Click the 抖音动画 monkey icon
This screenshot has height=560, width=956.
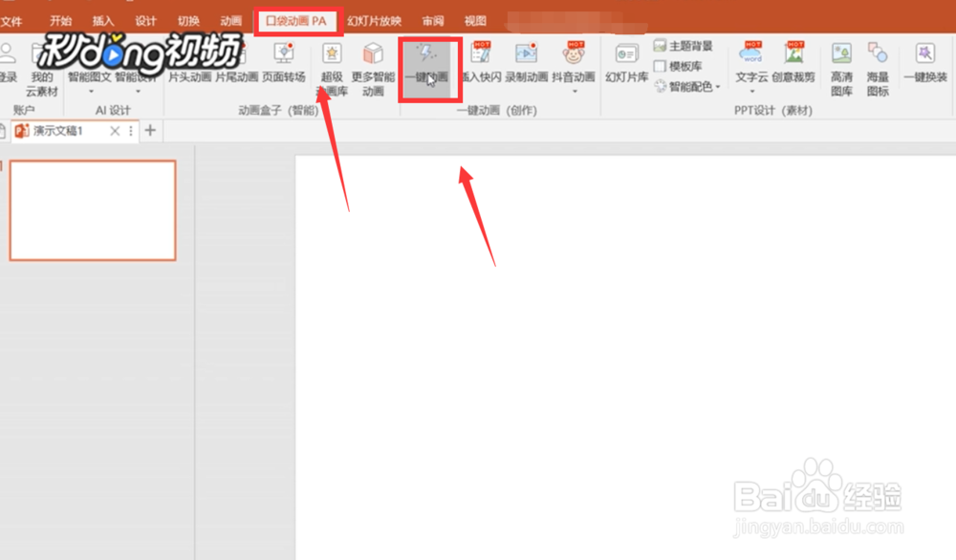point(574,53)
